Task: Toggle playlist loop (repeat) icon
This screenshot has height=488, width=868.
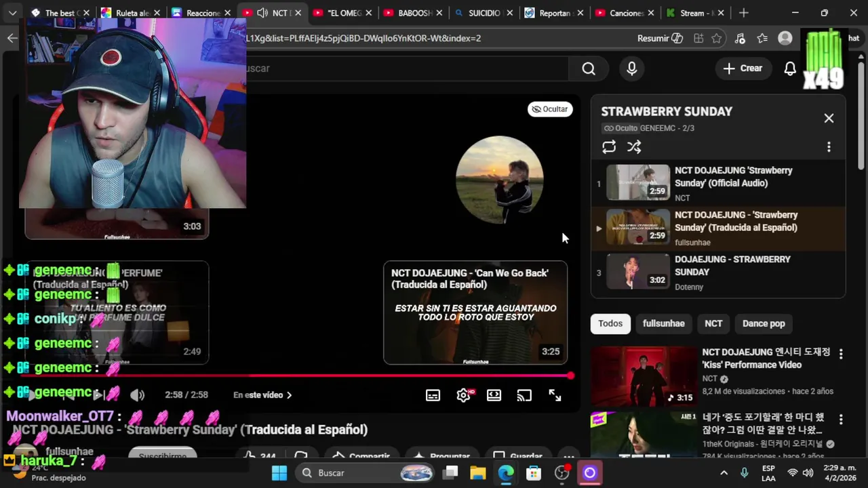Action: click(609, 146)
